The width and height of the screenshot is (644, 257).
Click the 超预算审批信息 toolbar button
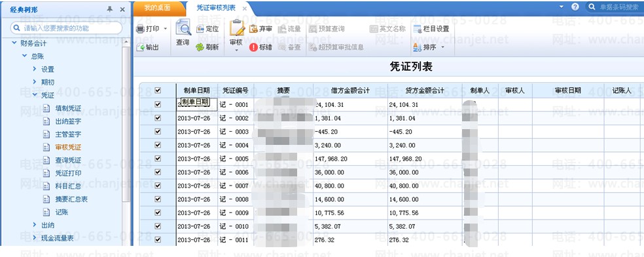(336, 47)
